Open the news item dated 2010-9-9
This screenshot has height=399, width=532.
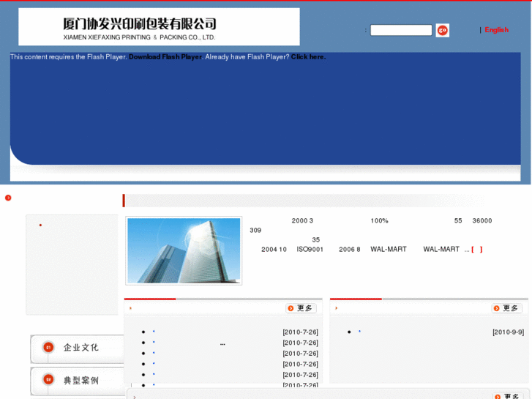click(x=359, y=331)
